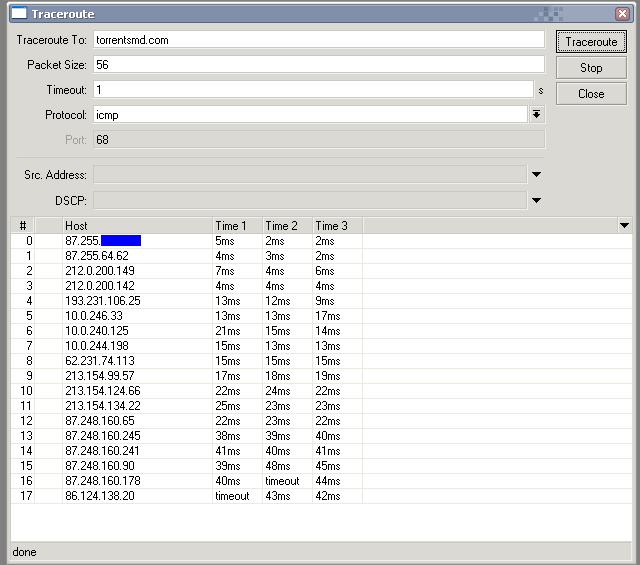This screenshot has height=565, width=640.
Task: Click the window icon in title bar
Action: [x=18, y=13]
